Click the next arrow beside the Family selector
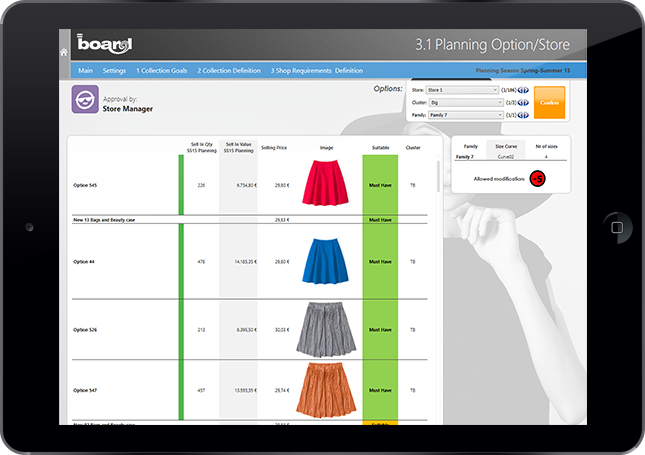This screenshot has width=645, height=455. coord(528,114)
